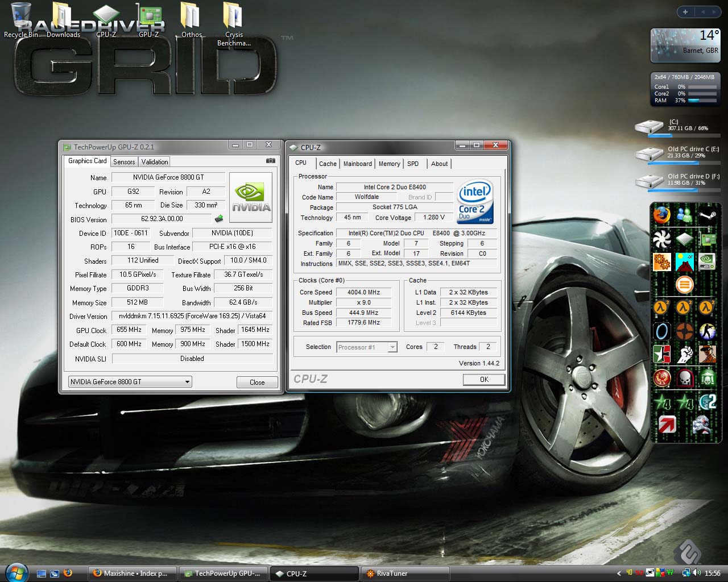The width and height of the screenshot is (728, 582).
Task: Launch Team Fortress 2 from the dock
Action: pos(684,331)
